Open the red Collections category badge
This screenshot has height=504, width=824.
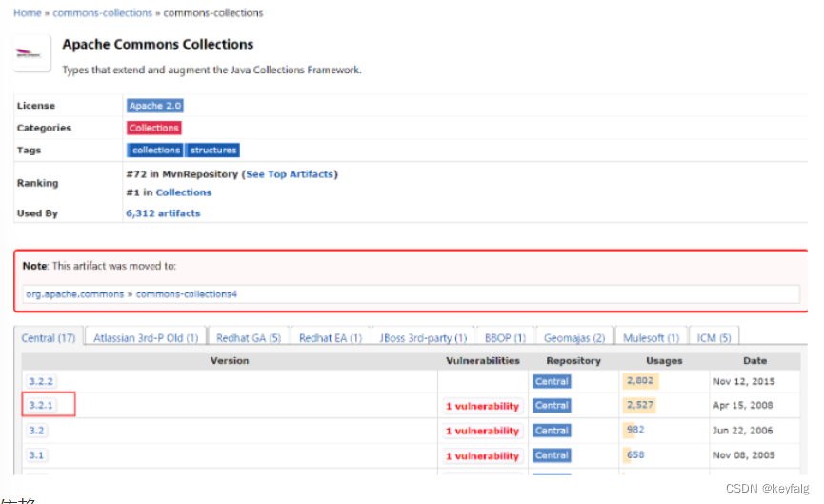pyautogui.click(x=154, y=128)
